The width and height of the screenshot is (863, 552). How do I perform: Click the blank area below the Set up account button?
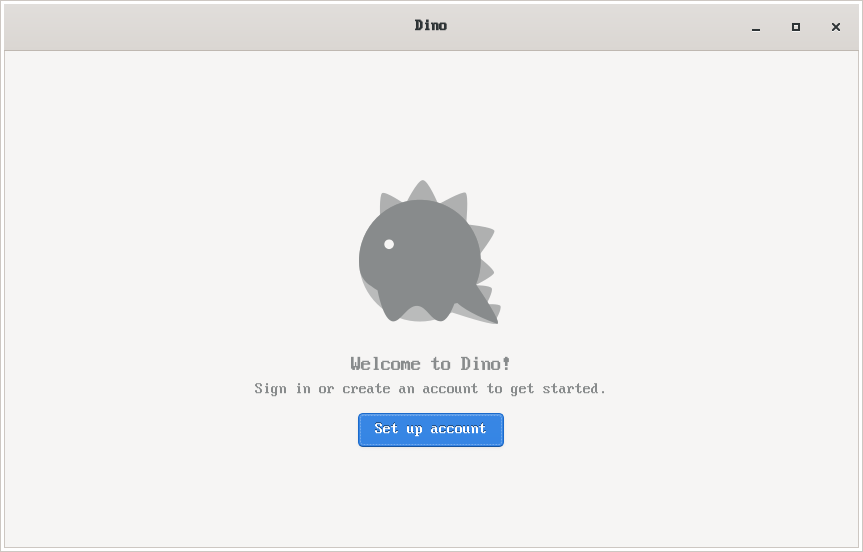point(430,495)
